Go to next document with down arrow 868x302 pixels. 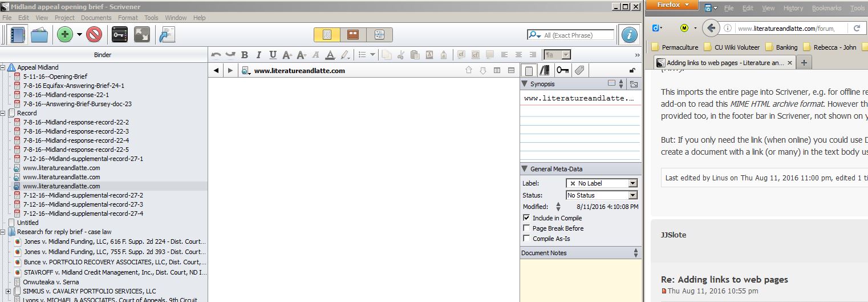pyautogui.click(x=482, y=70)
